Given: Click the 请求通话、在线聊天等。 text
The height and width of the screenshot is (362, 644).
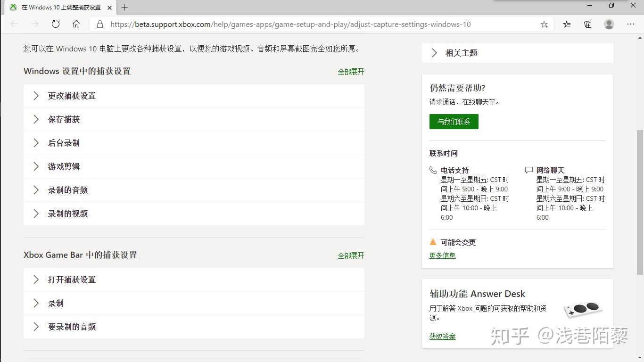Looking at the screenshot, I should pyautogui.click(x=465, y=102).
